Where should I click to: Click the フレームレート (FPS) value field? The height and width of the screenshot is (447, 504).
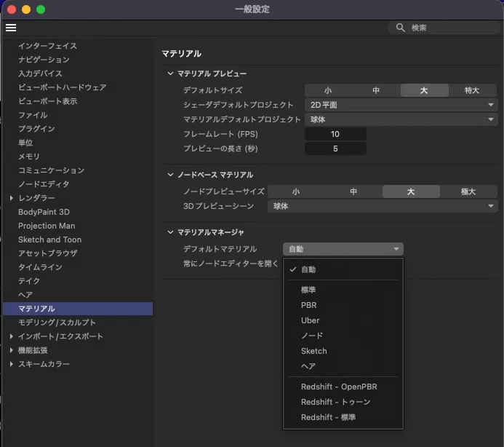335,135
